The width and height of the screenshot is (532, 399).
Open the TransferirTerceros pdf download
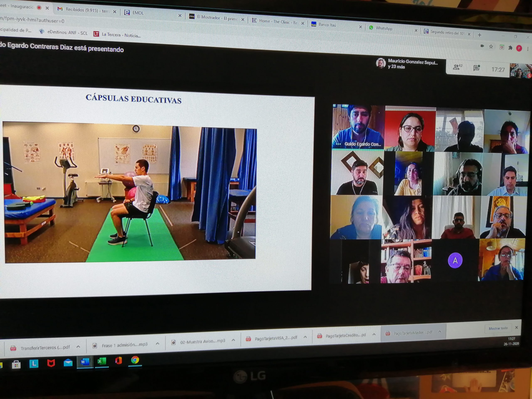(x=40, y=348)
